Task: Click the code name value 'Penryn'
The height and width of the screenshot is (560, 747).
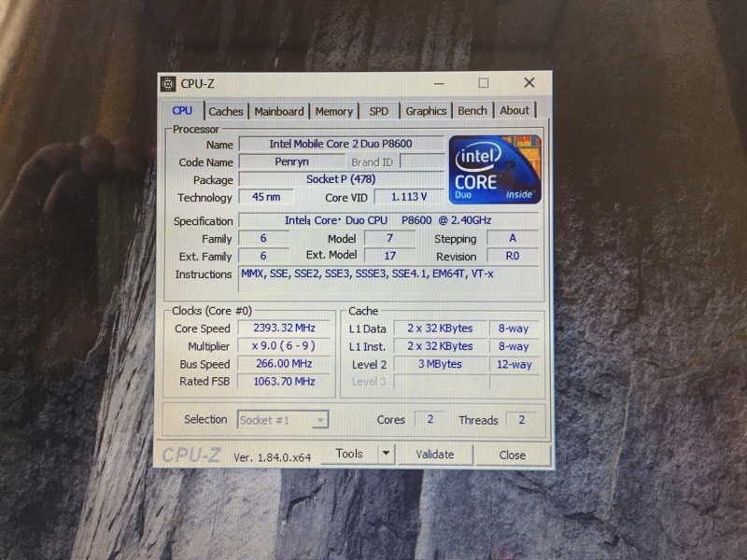Action: [x=291, y=161]
